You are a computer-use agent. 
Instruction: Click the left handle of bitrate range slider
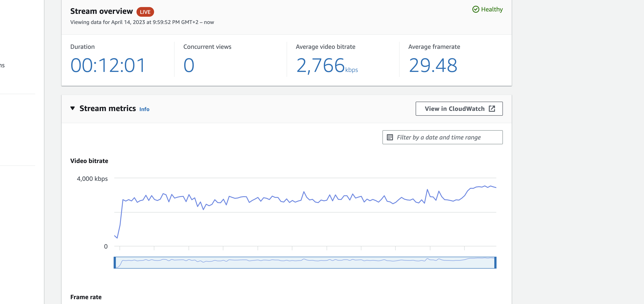(115, 263)
